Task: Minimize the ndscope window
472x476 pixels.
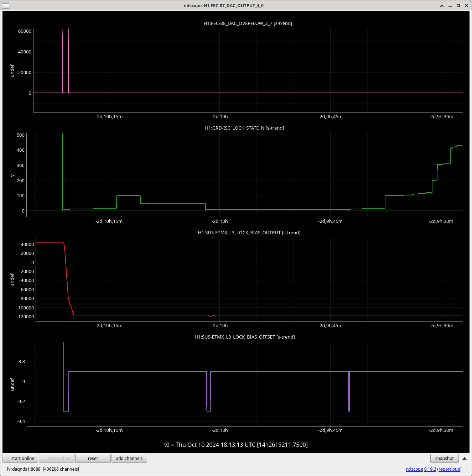Action: pyautogui.click(x=450, y=5)
